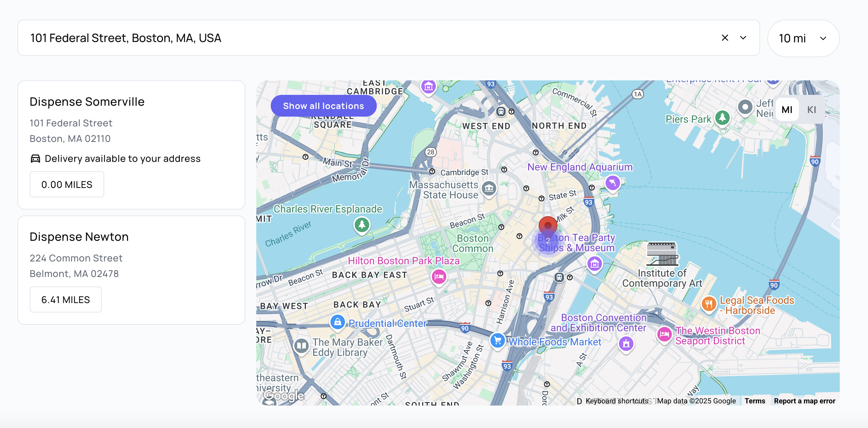This screenshot has width=868, height=428.
Task: Click Show all locations button
Action: (324, 106)
